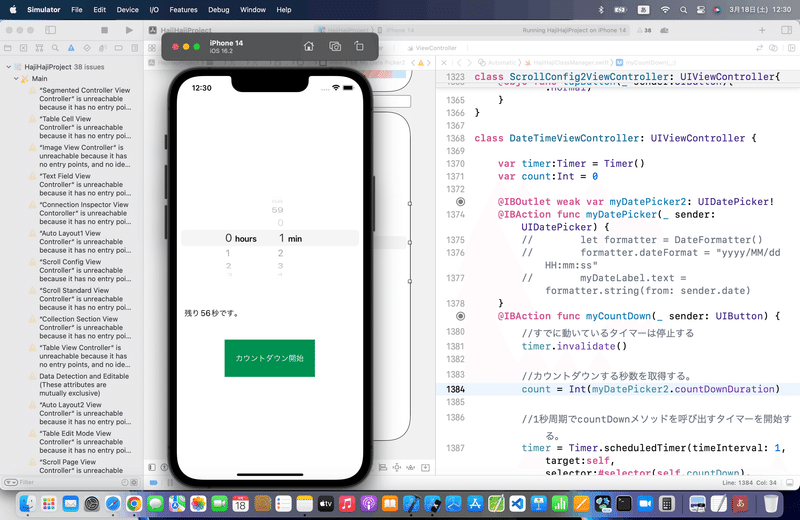The height and width of the screenshot is (520, 800).
Task: Open the Breakpoint navigator
Action: coord(118,48)
